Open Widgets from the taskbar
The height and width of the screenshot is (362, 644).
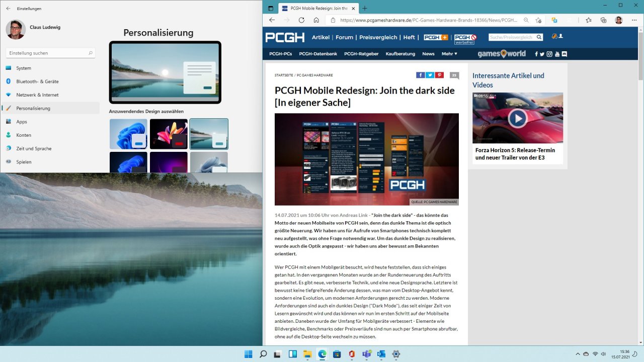[x=293, y=354]
